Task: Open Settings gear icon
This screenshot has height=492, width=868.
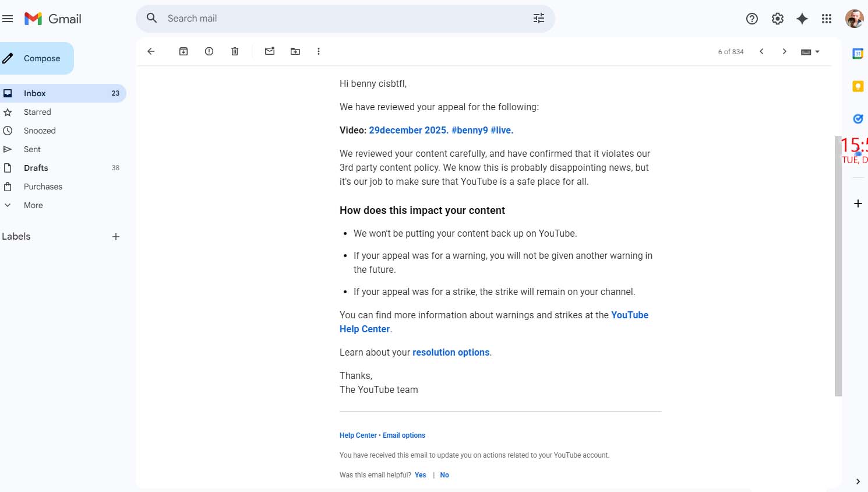Action: tap(778, 19)
